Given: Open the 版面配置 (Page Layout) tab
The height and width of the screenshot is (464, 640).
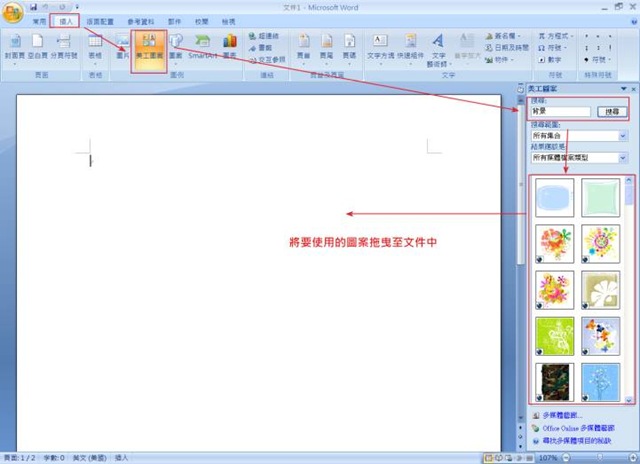Looking at the screenshot, I should pos(100,21).
